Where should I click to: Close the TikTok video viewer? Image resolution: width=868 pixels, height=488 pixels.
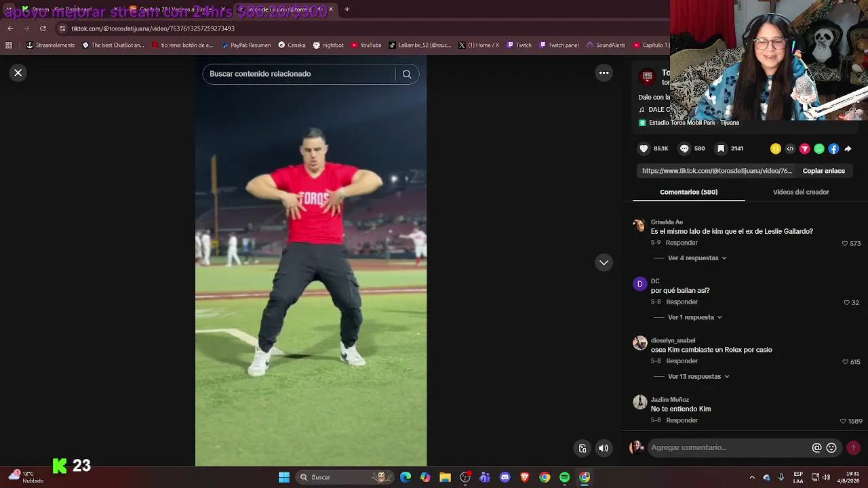(x=18, y=73)
